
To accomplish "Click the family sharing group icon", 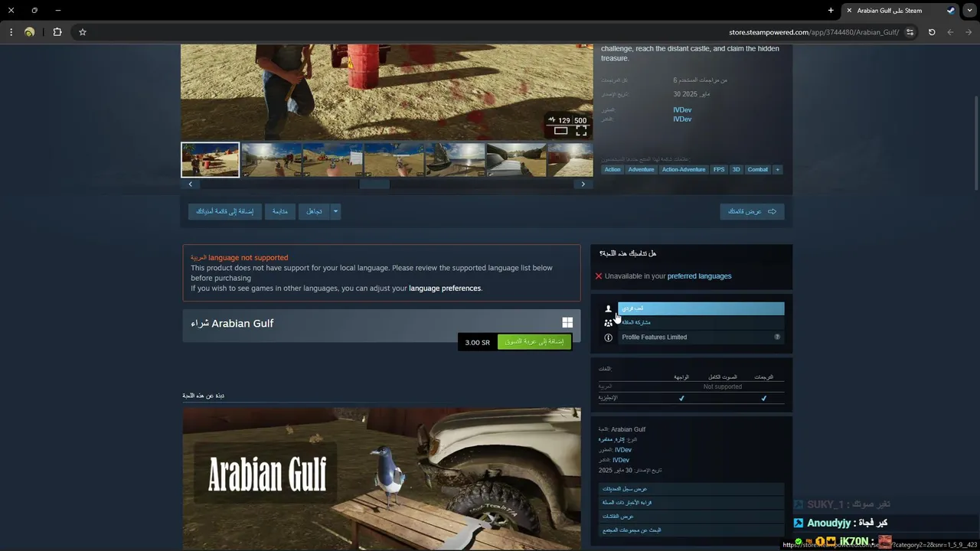I will (609, 323).
